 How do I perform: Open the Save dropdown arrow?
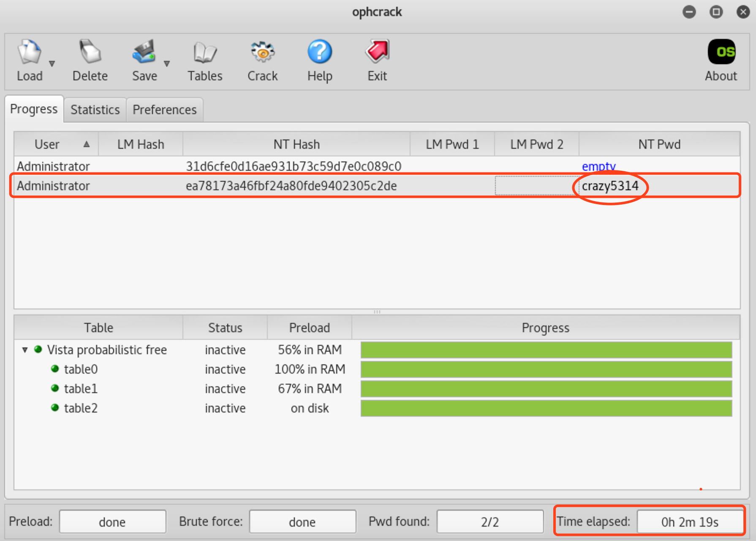point(167,64)
